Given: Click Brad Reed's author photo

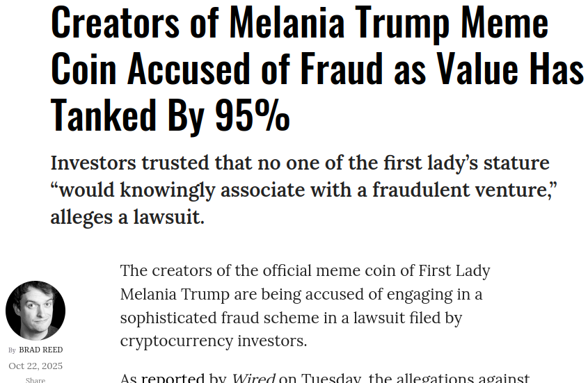Looking at the screenshot, I should click(x=35, y=311).
